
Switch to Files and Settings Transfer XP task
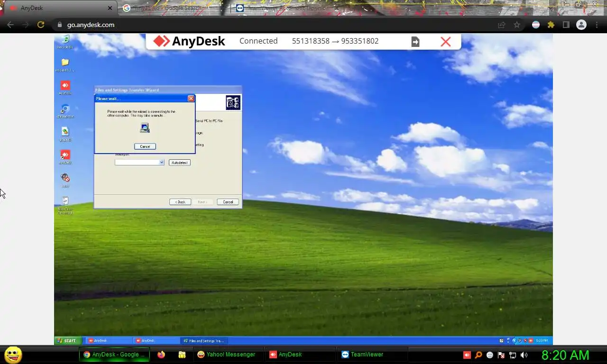[204, 340]
